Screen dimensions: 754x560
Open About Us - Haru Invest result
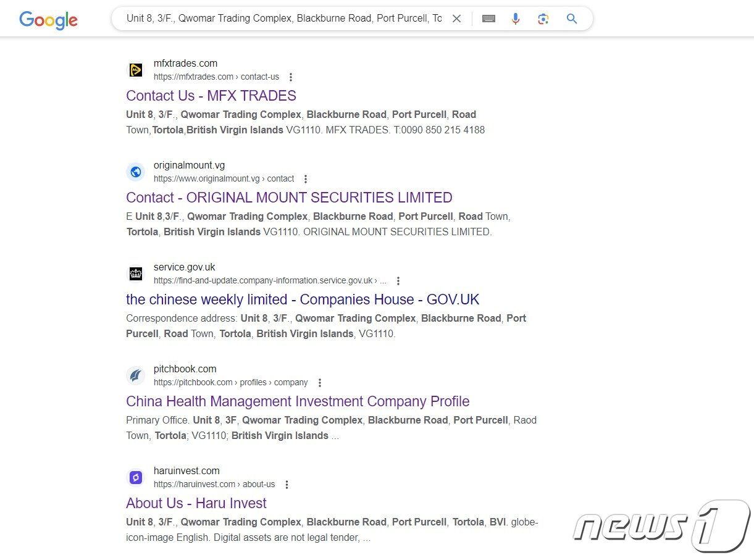196,503
